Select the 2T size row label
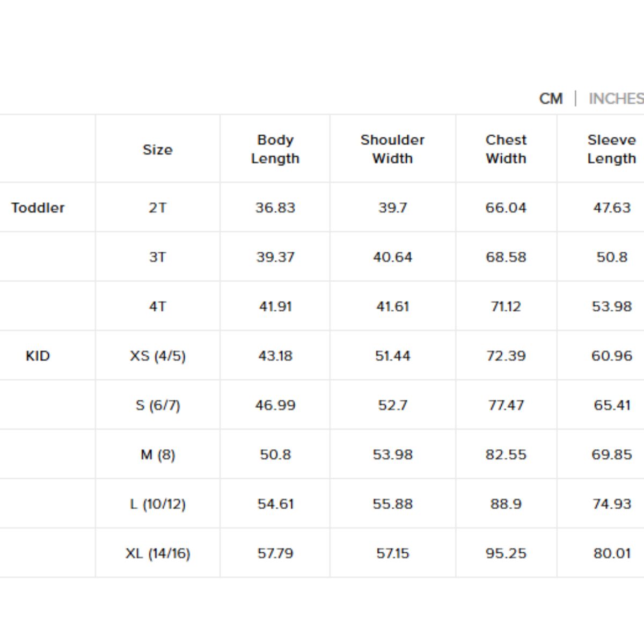Image resolution: width=644 pixels, height=644 pixels. point(157,208)
